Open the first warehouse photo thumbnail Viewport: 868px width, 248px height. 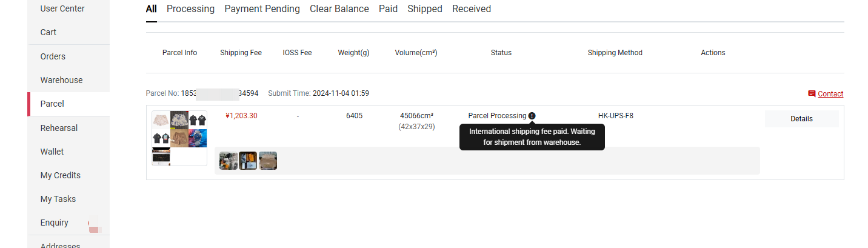point(229,161)
